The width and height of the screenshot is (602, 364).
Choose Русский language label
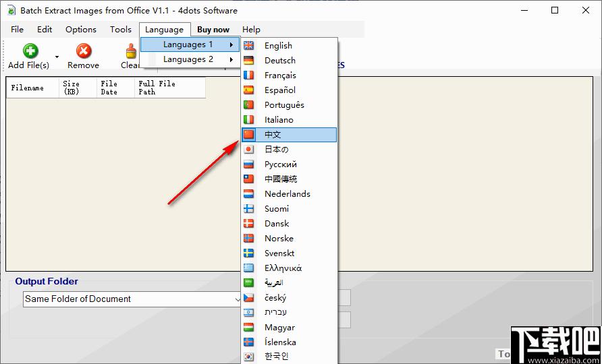coord(281,164)
